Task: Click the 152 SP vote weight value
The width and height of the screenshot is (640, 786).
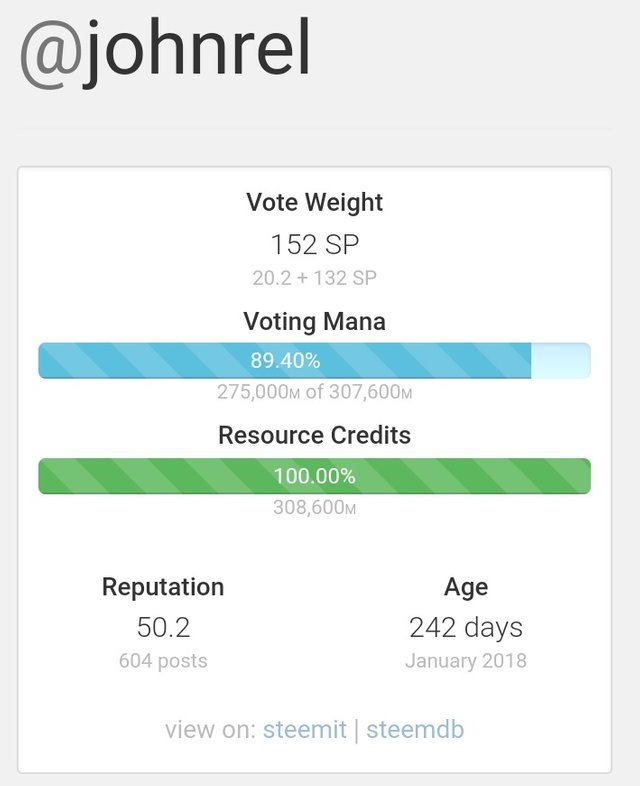Action: [314, 244]
